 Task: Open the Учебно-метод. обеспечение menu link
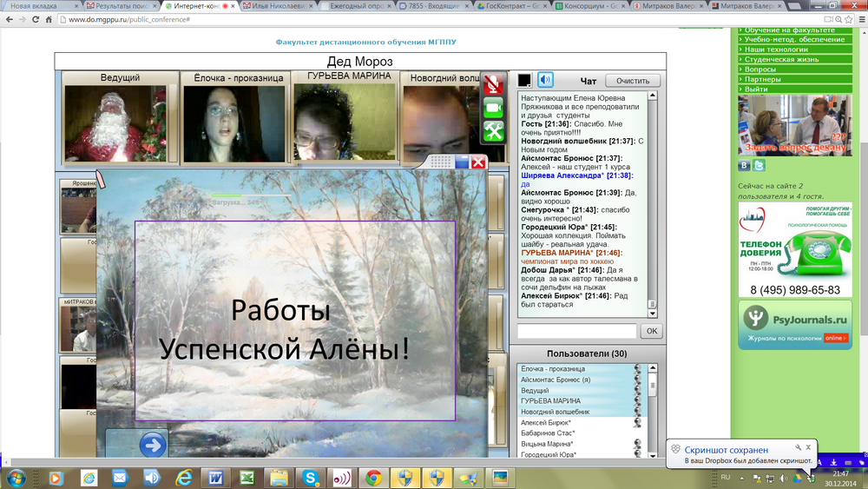pyautogui.click(x=794, y=39)
